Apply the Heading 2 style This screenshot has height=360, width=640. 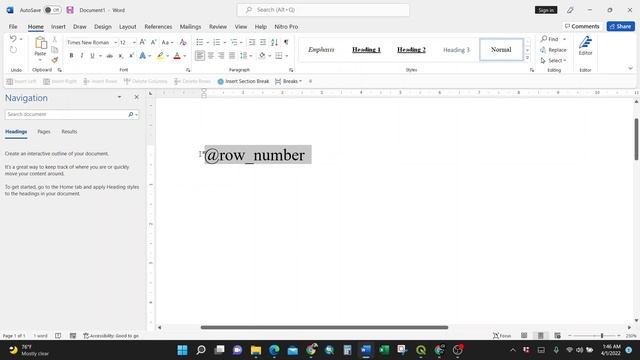click(411, 49)
